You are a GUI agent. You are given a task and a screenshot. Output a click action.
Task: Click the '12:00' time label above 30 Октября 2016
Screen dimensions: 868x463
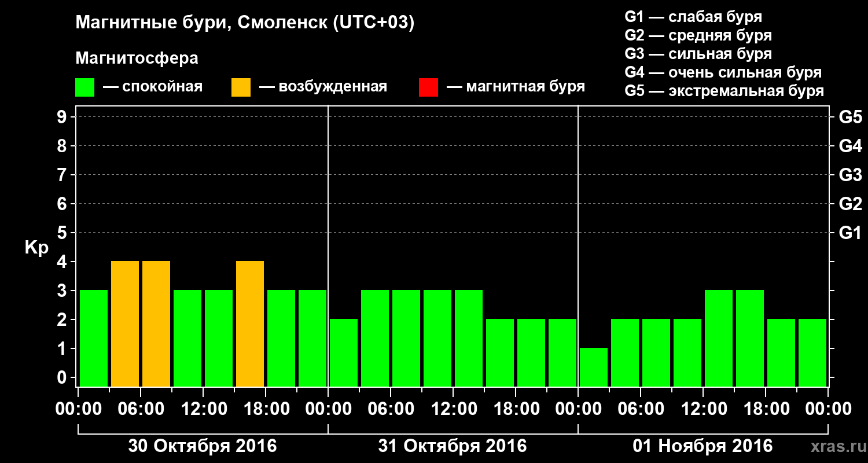203,409
